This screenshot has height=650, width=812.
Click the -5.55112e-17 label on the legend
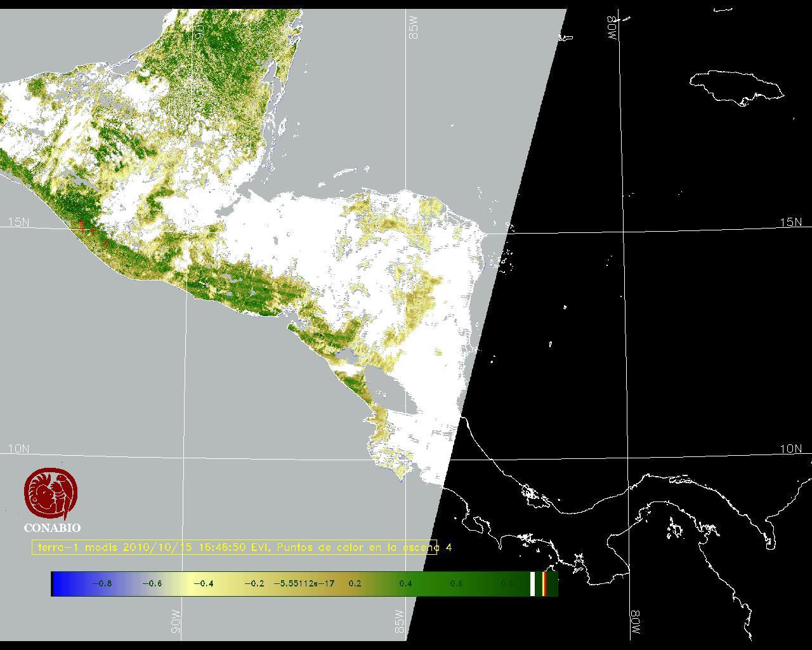point(304,583)
